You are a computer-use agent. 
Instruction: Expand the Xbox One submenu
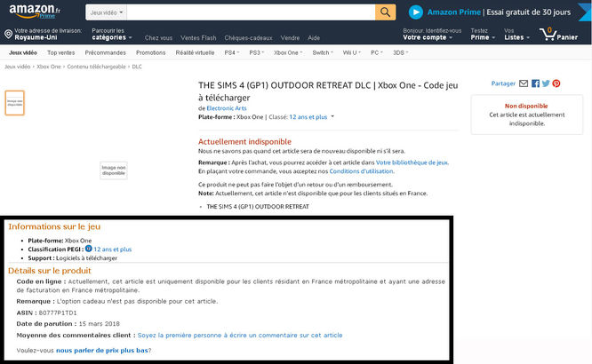[288, 52]
